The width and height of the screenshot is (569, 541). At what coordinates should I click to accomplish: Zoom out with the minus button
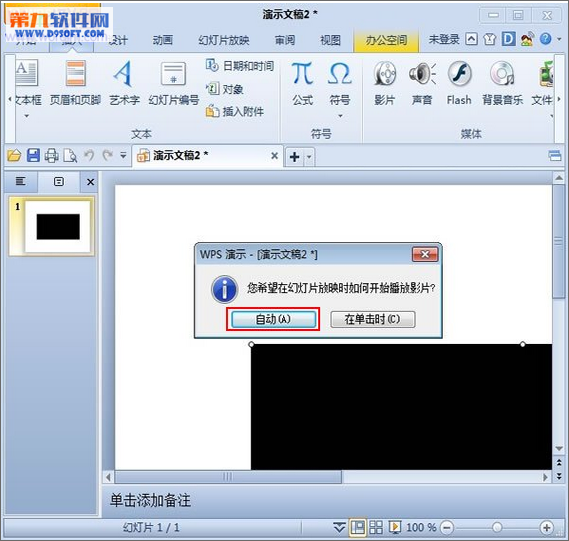(x=447, y=527)
